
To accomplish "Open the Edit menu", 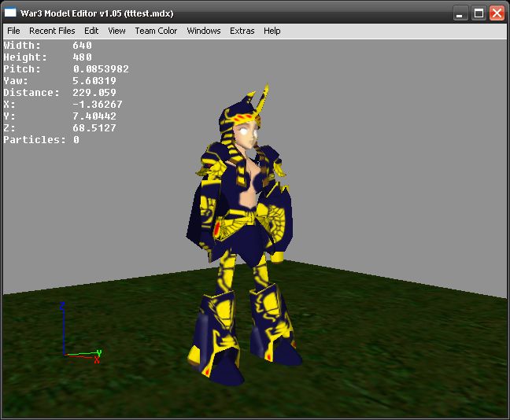I will pos(91,31).
